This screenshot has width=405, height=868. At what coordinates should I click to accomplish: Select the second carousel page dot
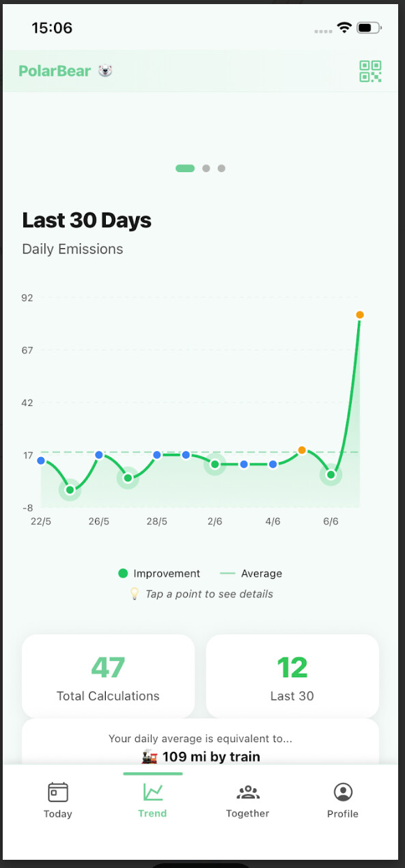click(206, 168)
